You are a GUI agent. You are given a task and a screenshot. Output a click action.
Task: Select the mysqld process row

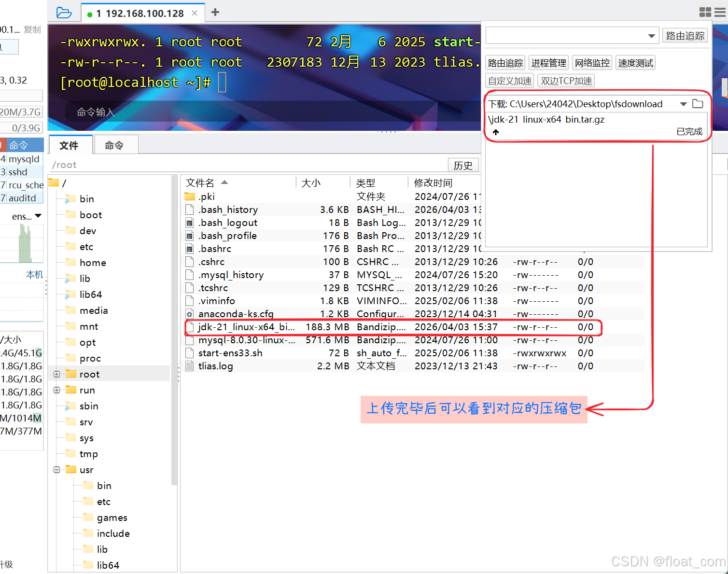(x=22, y=159)
